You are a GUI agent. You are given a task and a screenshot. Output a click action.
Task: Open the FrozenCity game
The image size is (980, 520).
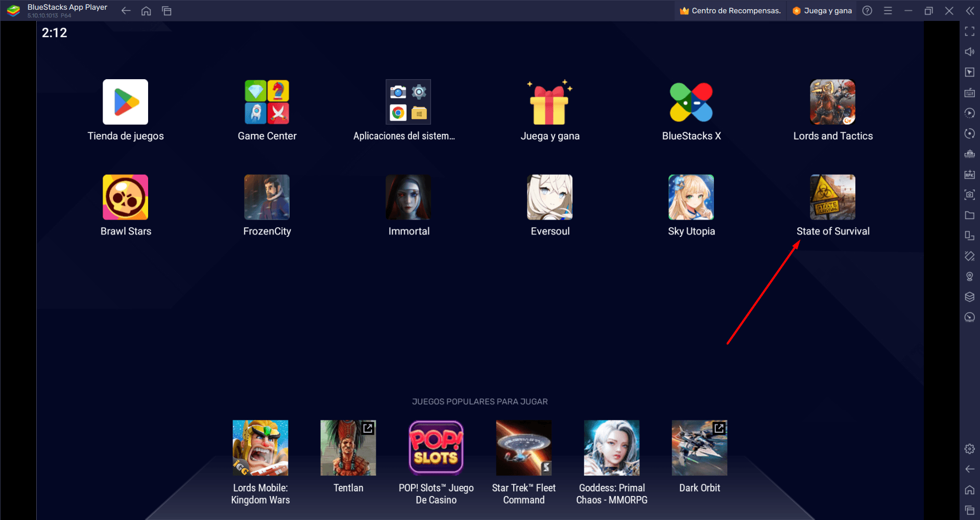coord(267,197)
